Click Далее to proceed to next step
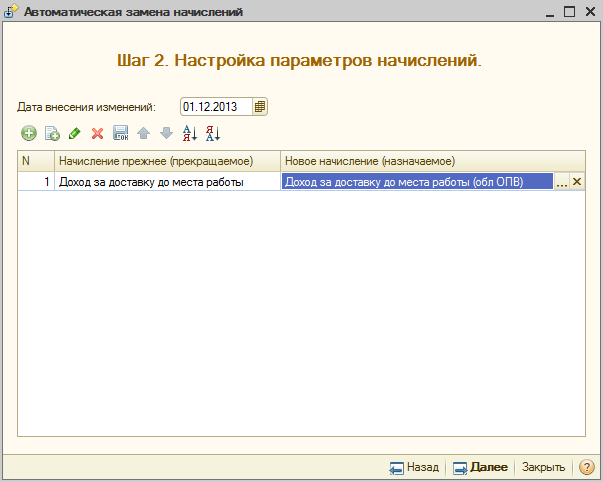Image resolution: width=603 pixels, height=482 pixels. click(480, 467)
